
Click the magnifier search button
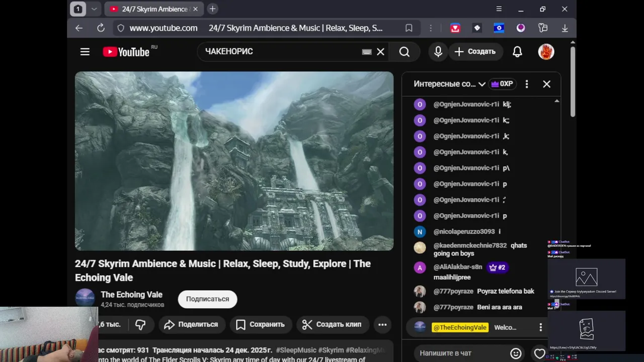pos(405,52)
